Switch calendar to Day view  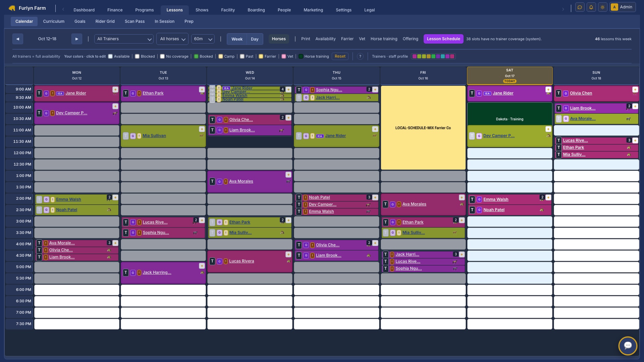255,39
